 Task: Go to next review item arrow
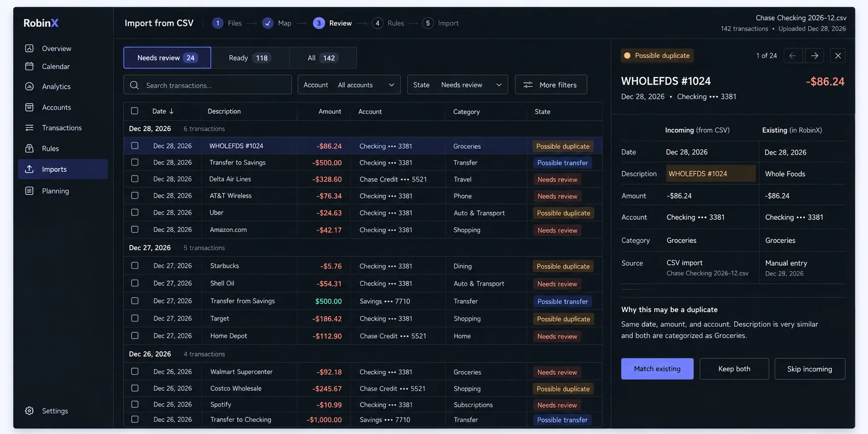(x=815, y=56)
